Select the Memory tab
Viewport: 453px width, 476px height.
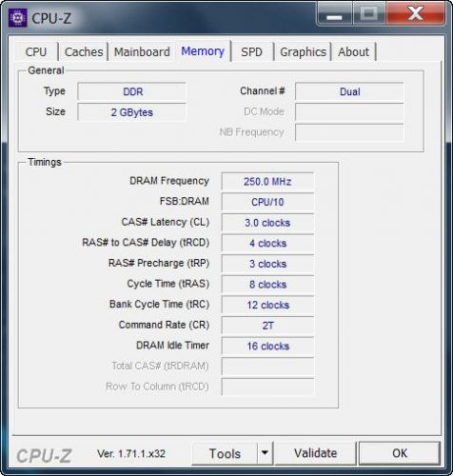[203, 51]
